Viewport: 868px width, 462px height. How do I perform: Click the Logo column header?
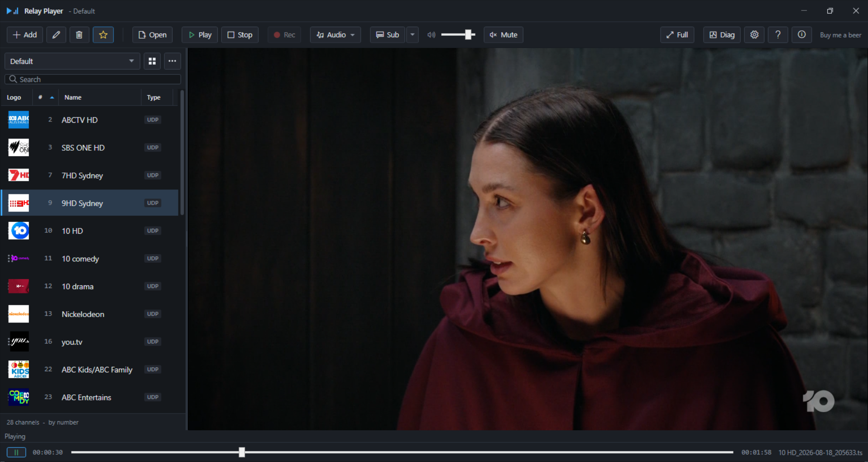(16, 97)
